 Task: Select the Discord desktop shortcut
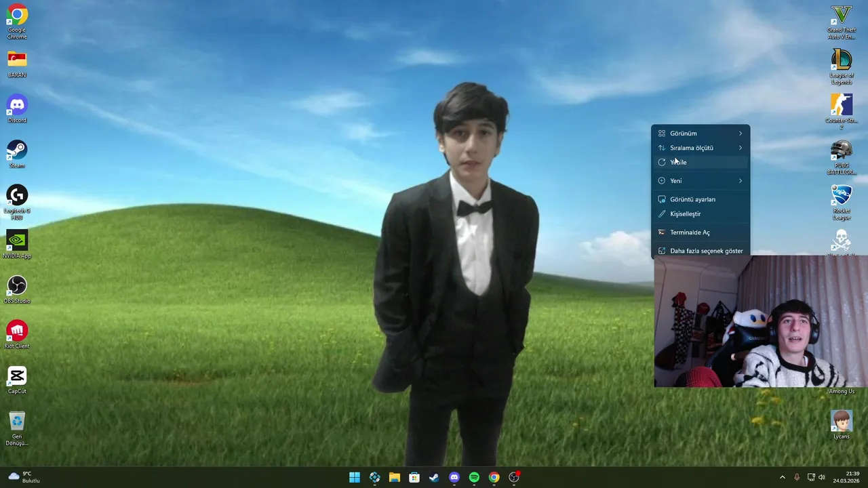(17, 109)
